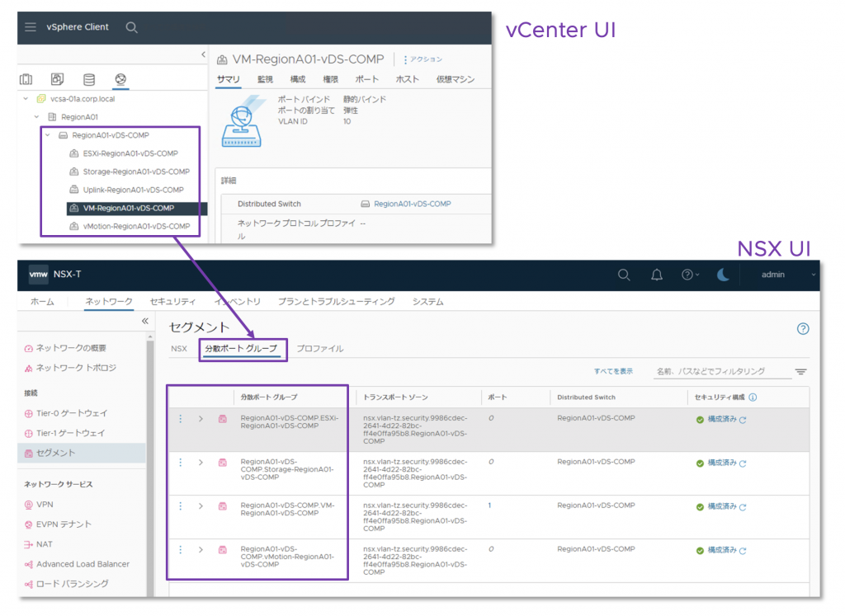The image size is (845, 616).
Task: Click the NSX-T search icon
Action: click(624, 275)
